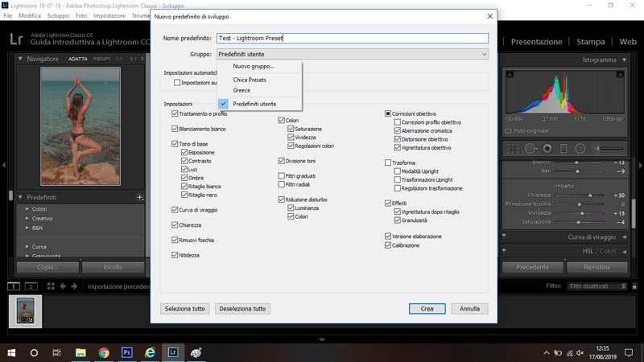The image size is (644, 362).
Task: Open Task View in taskbar
Action: pyautogui.click(x=56, y=352)
